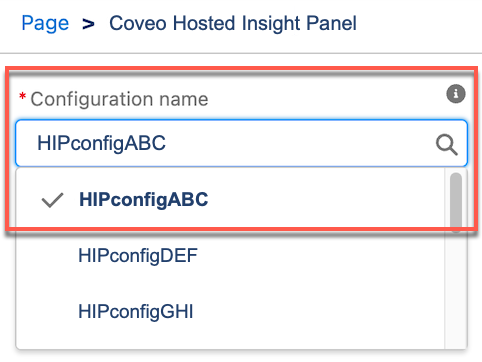Image resolution: width=482 pixels, height=362 pixels.
Task: Click the checkmark icon beside HIPconfigABC
Action: (52, 200)
